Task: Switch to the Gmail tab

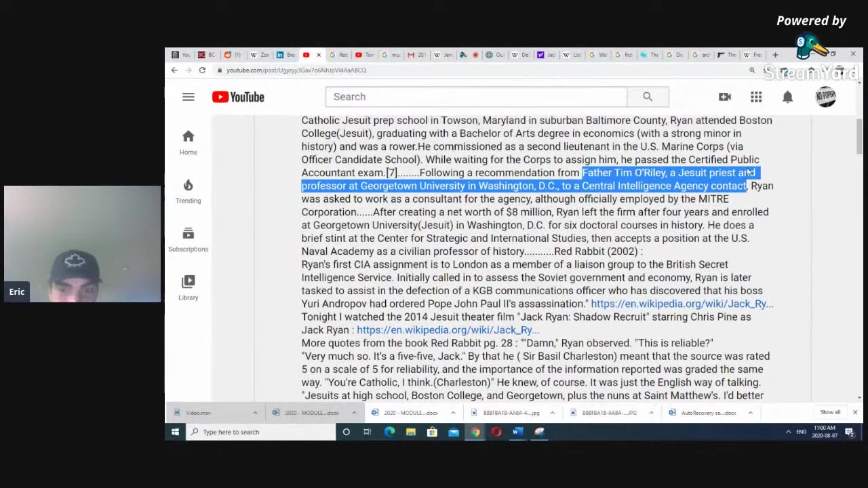Action: (417, 55)
